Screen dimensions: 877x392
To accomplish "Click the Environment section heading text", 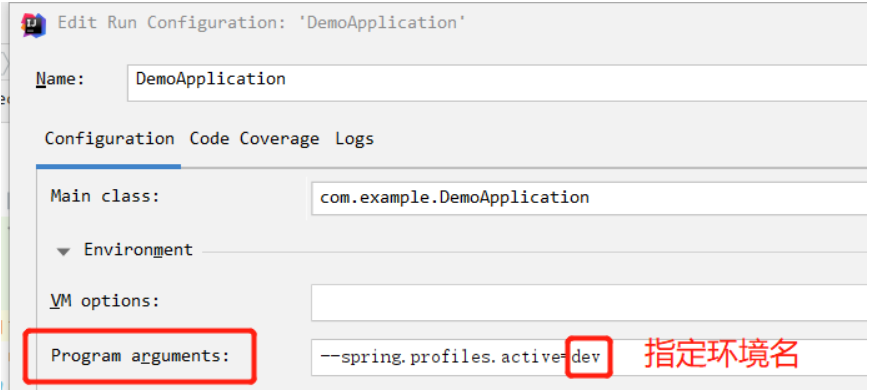I will 138,249.
